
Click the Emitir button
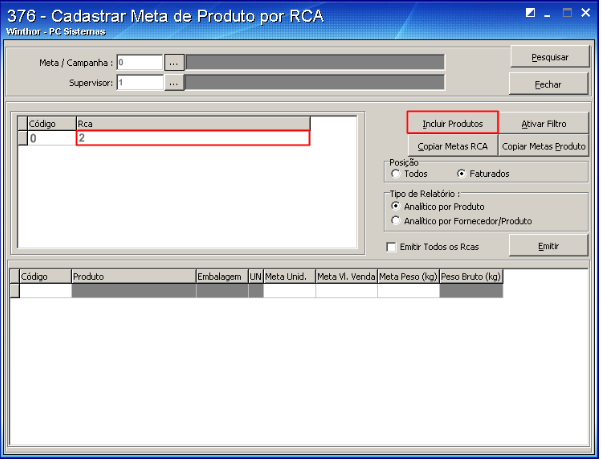[548, 246]
